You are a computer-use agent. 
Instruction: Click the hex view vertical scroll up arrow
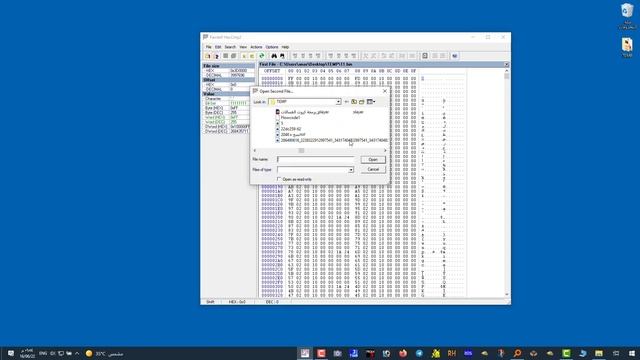(x=507, y=71)
